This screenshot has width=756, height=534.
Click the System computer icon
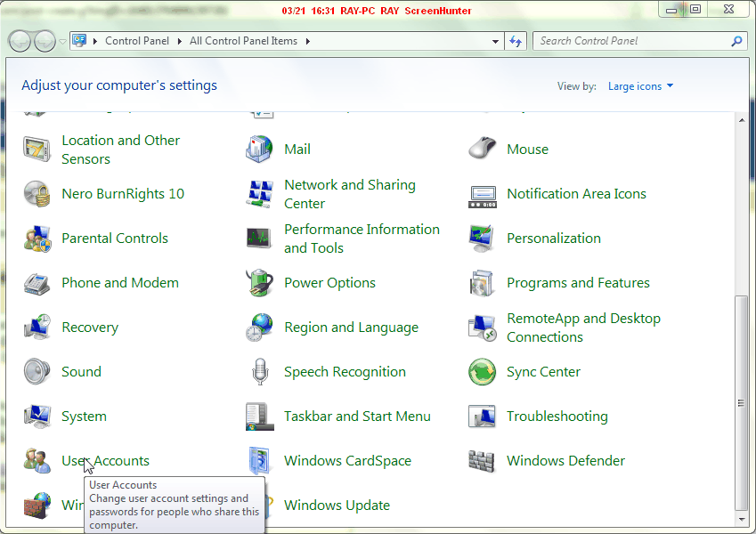click(37, 417)
